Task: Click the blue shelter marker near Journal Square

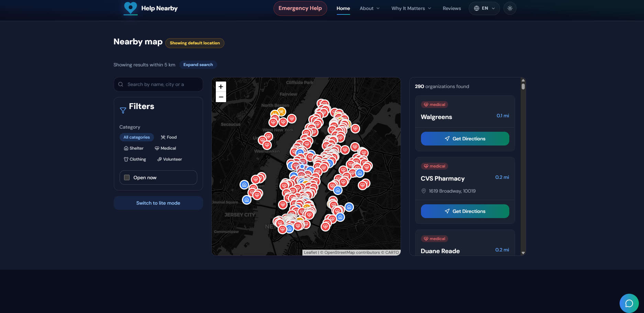Action: [x=246, y=200]
